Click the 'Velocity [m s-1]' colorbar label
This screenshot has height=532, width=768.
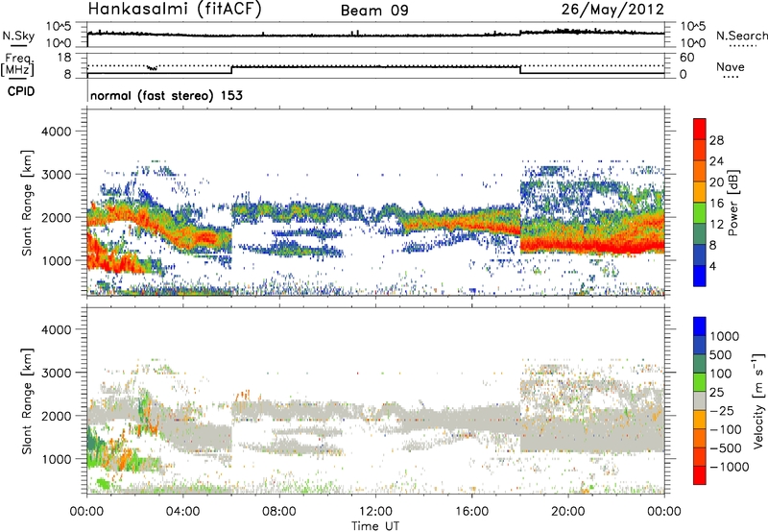(758, 400)
